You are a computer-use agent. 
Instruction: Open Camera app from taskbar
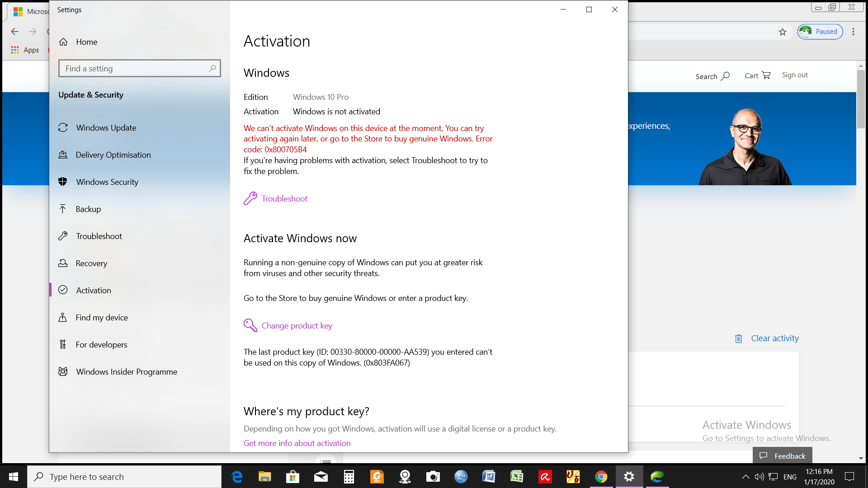point(433,477)
